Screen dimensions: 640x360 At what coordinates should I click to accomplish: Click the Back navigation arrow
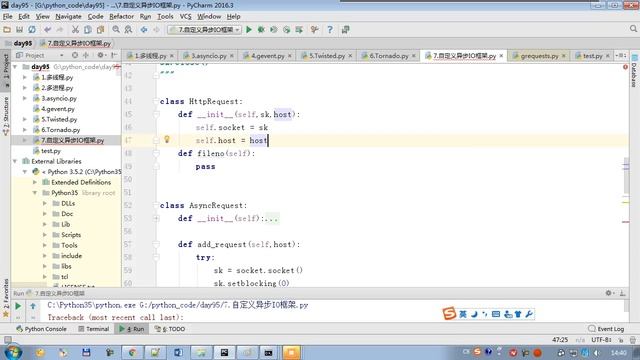144,30
